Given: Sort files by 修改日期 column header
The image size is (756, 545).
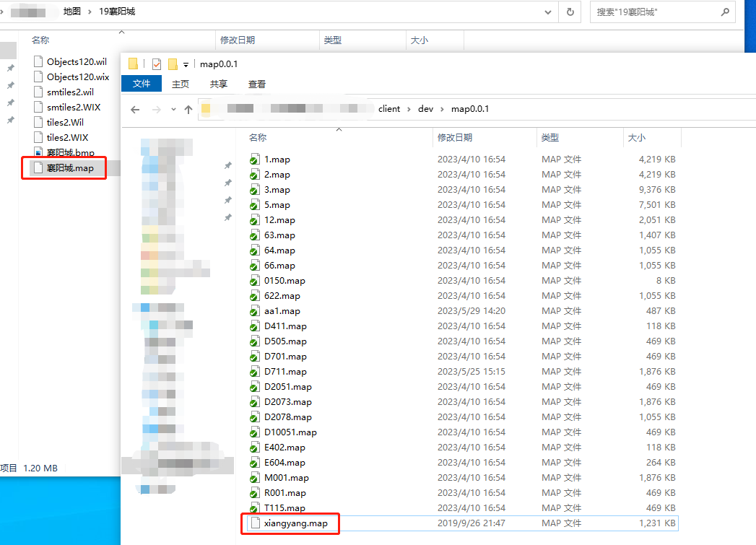Looking at the screenshot, I should click(x=455, y=137).
